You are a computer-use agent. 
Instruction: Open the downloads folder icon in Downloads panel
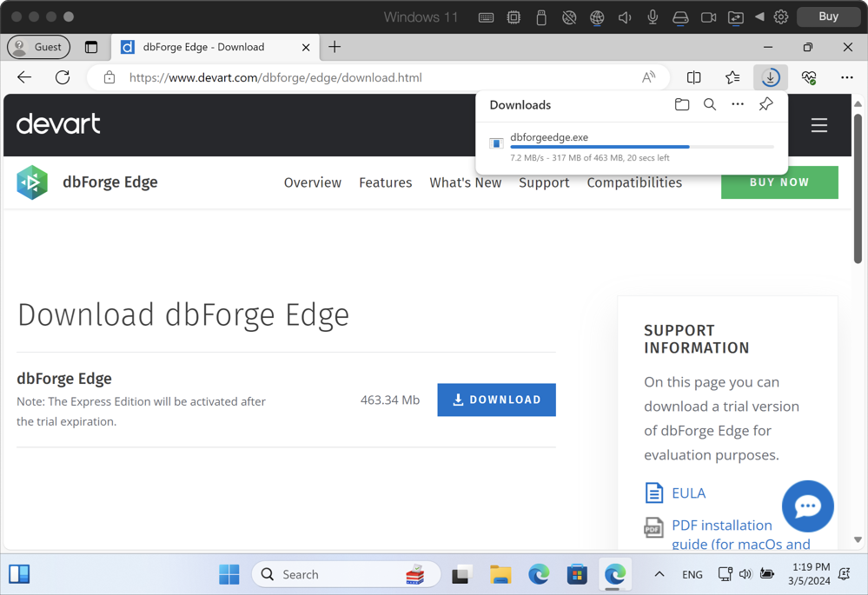point(681,104)
